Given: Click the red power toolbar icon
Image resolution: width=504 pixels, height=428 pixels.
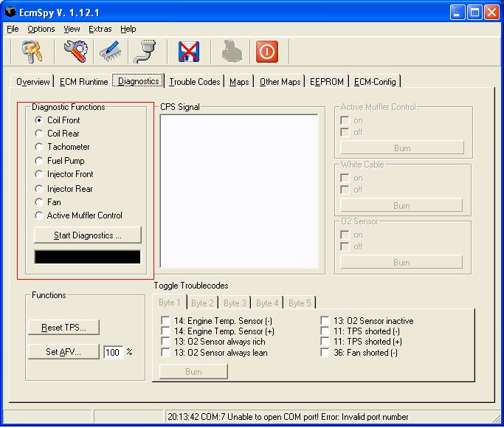Looking at the screenshot, I should (x=267, y=52).
